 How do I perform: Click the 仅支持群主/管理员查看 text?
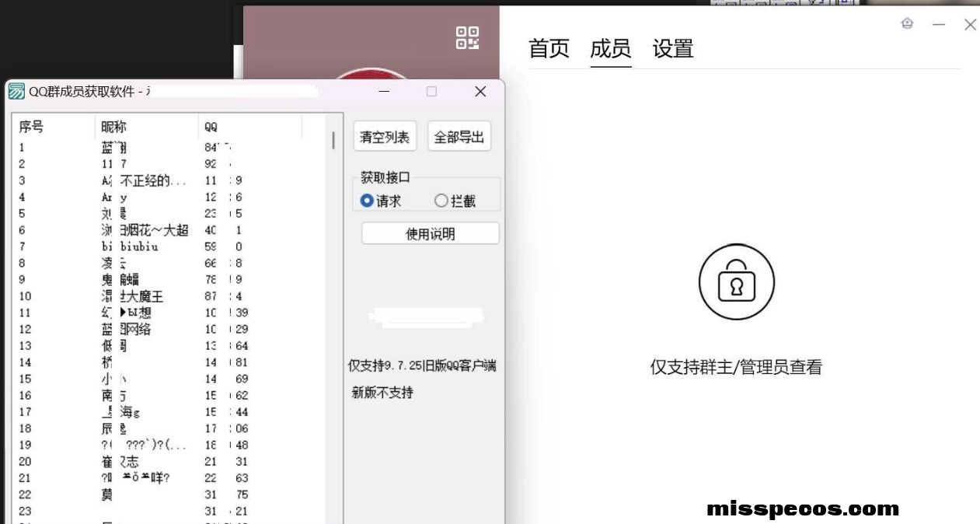click(736, 367)
